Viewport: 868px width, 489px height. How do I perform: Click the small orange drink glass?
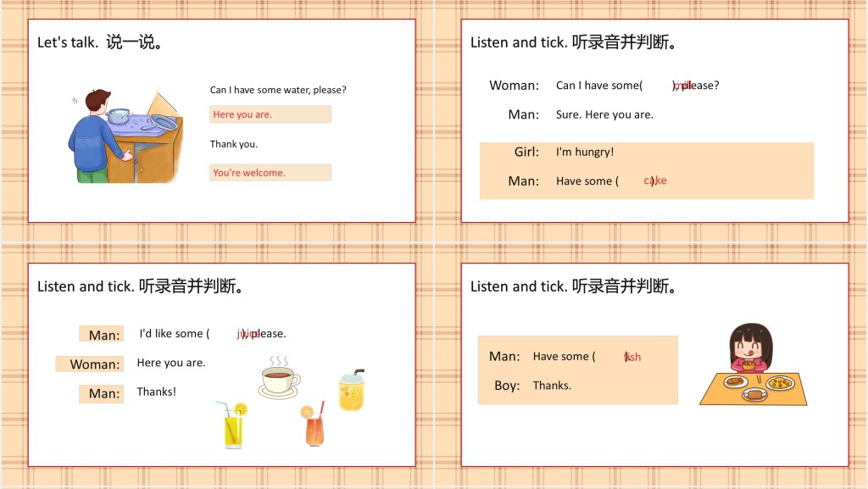coord(314,425)
